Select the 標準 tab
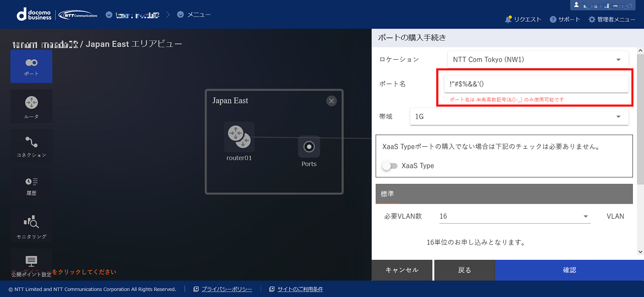The height and width of the screenshot is (297, 644). click(x=387, y=194)
